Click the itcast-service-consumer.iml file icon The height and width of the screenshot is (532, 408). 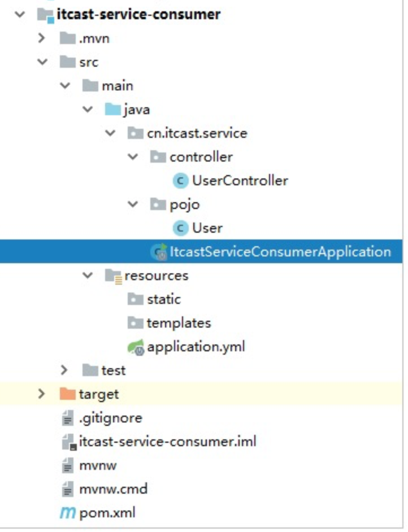coord(70,442)
